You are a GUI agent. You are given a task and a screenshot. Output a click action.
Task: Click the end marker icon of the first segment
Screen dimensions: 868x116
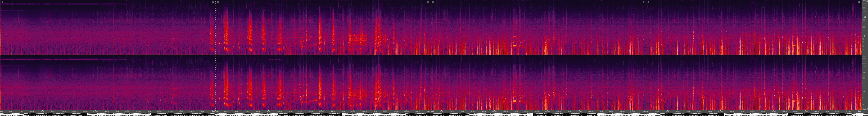click(x=213, y=2)
